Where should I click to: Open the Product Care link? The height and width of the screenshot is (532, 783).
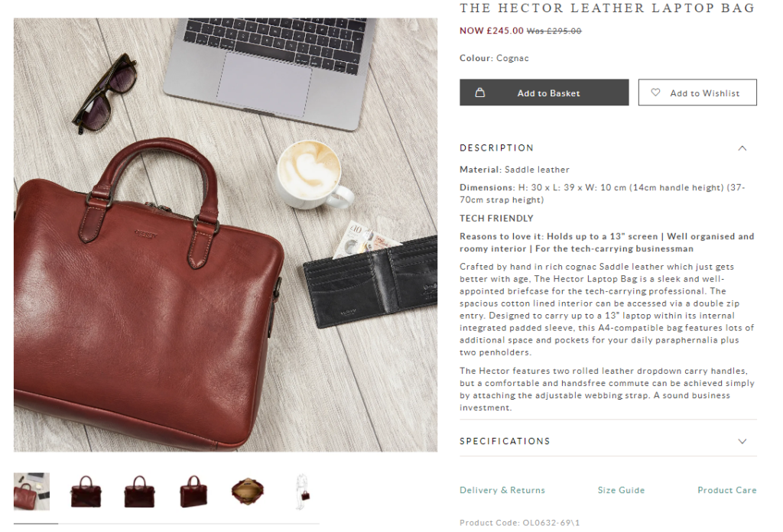[727, 490]
